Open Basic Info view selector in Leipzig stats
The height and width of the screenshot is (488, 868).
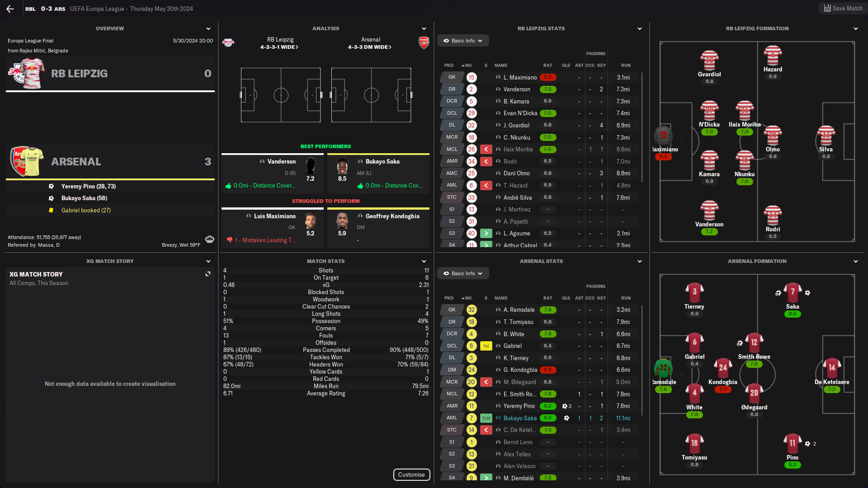[463, 41]
